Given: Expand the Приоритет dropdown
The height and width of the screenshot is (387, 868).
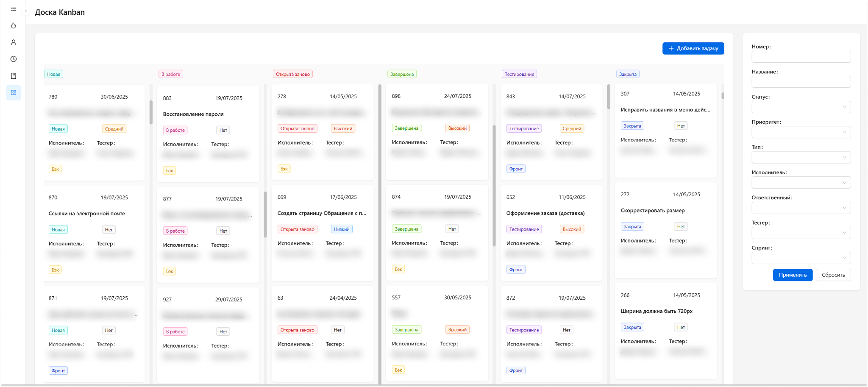Looking at the screenshot, I should click(801, 132).
